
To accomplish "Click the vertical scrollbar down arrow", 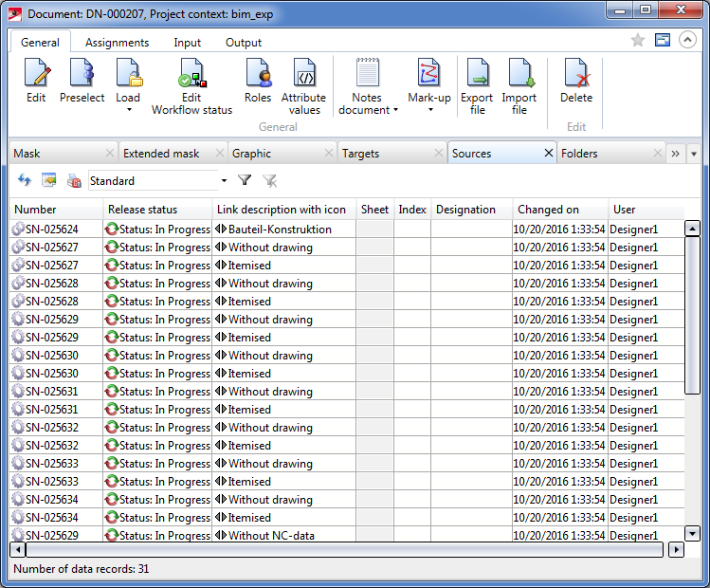I will (691, 533).
